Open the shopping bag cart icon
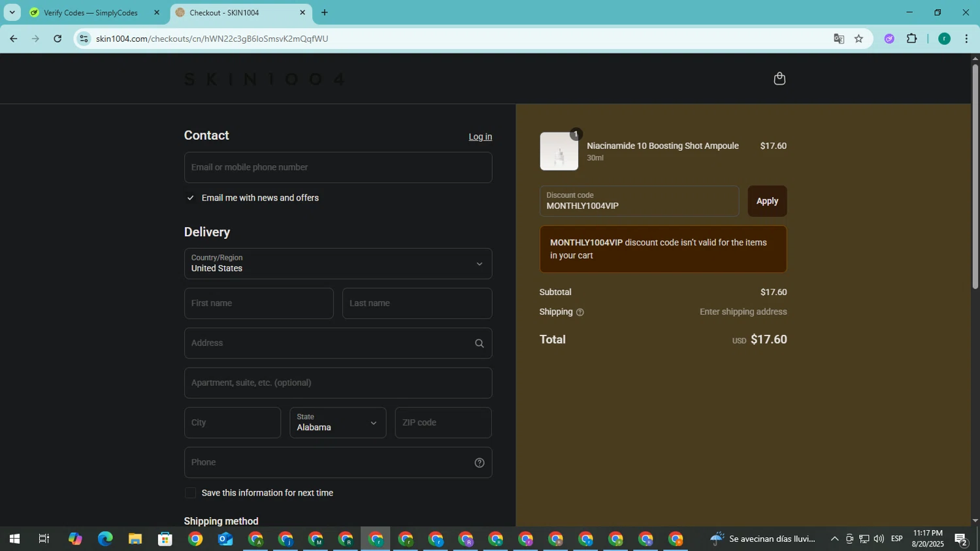The width and height of the screenshot is (980, 551). 779,78
